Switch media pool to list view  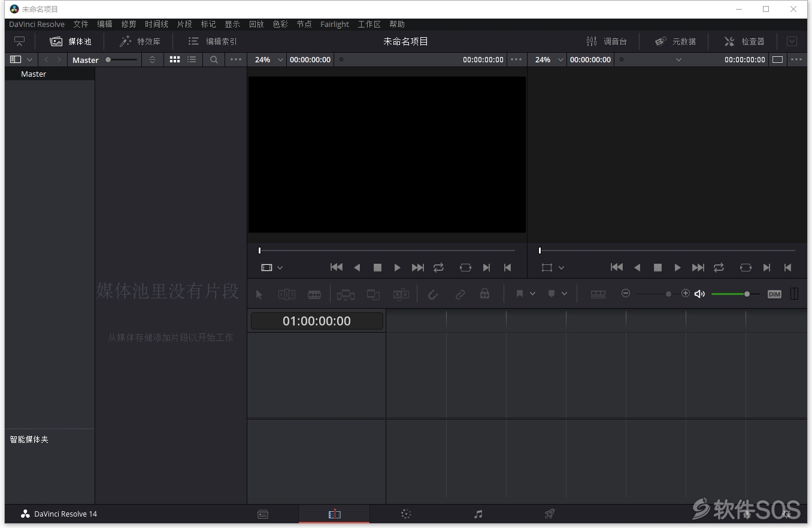click(x=192, y=59)
